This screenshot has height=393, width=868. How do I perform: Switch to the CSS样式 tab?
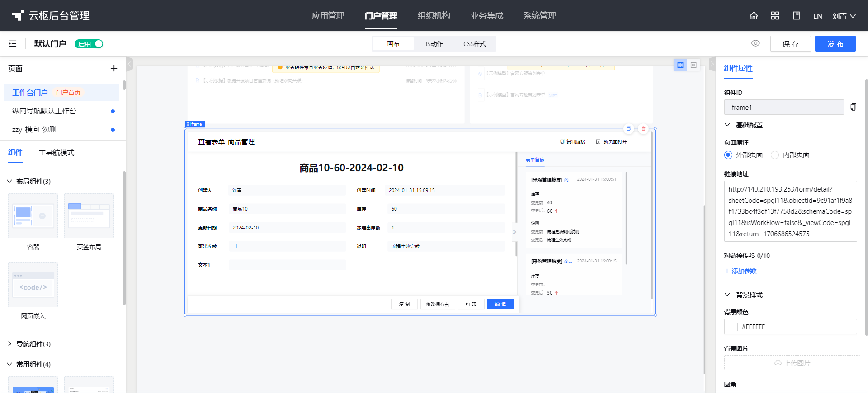[475, 44]
